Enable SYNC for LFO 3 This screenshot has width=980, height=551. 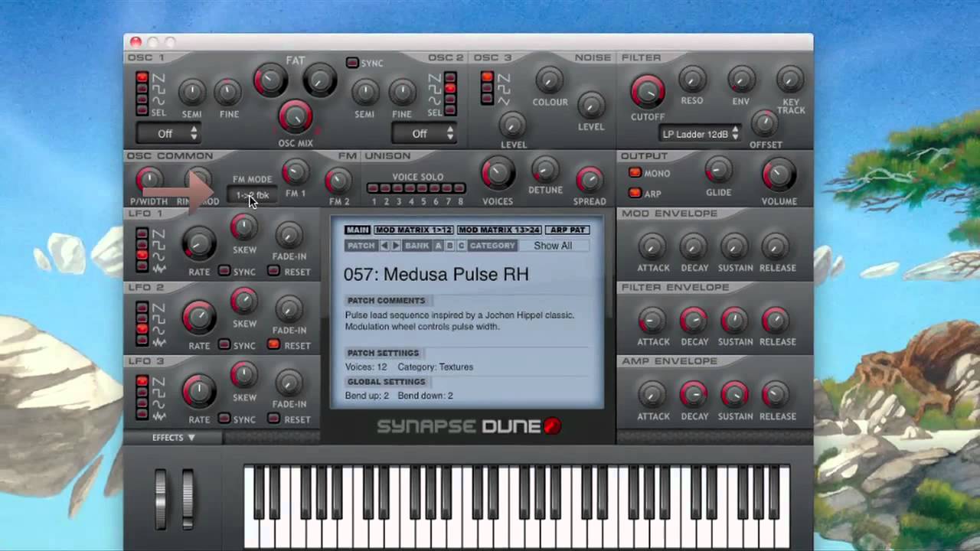(x=224, y=419)
